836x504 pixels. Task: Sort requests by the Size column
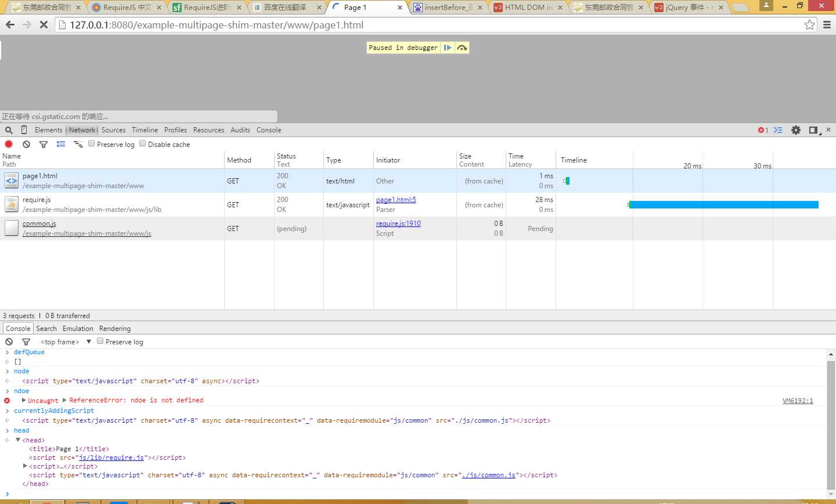481,160
